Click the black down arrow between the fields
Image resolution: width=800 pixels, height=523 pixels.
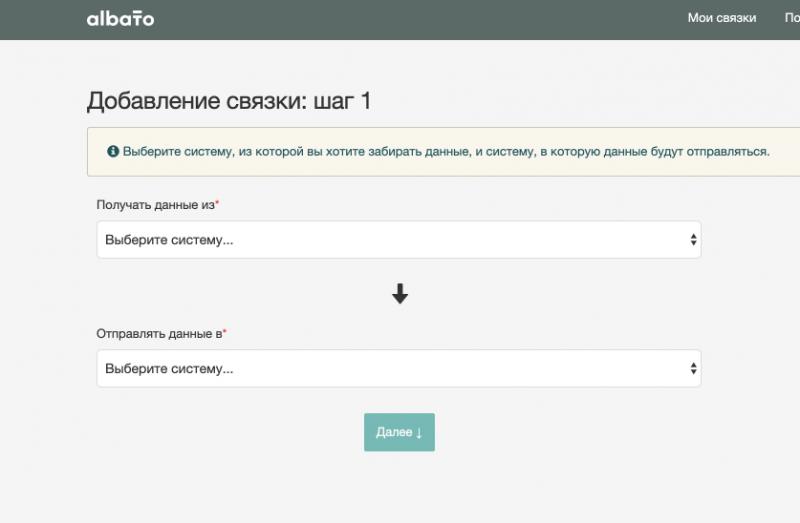pos(399,293)
